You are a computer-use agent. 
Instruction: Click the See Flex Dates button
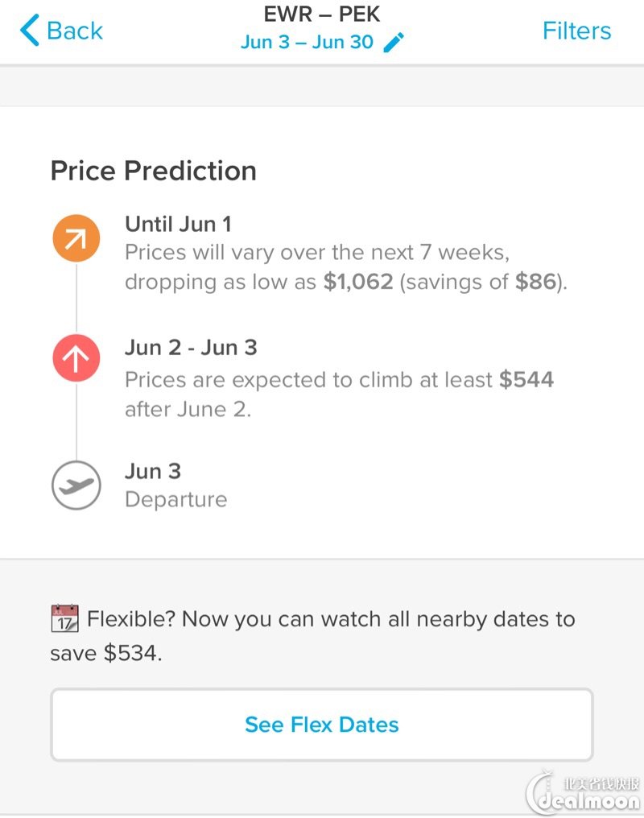(x=322, y=725)
